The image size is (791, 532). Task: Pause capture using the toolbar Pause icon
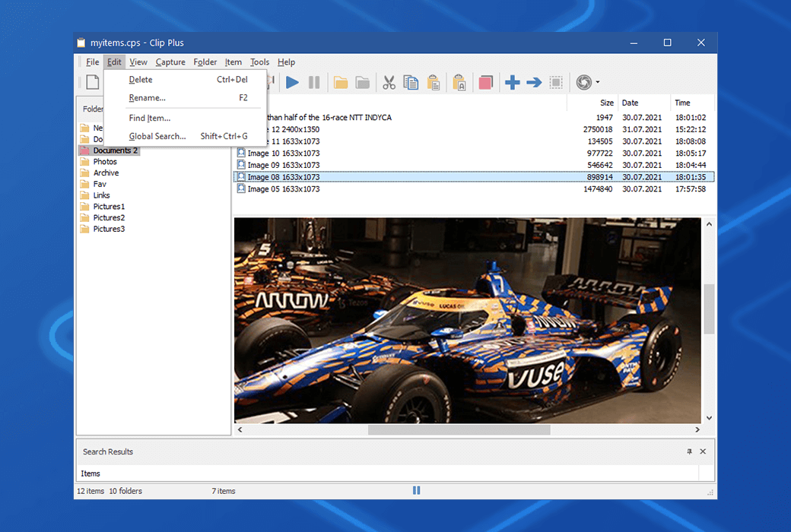click(x=314, y=82)
